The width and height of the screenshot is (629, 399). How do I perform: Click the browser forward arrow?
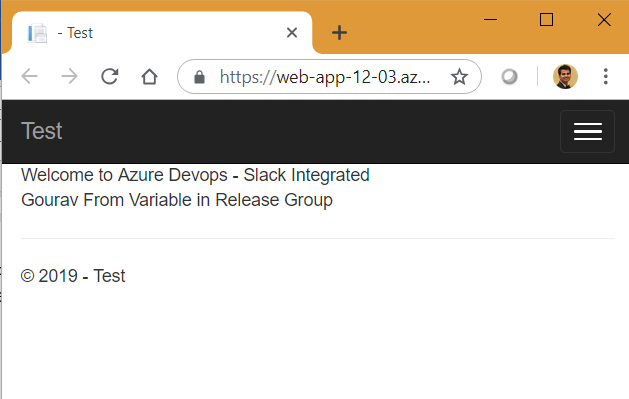click(x=69, y=76)
